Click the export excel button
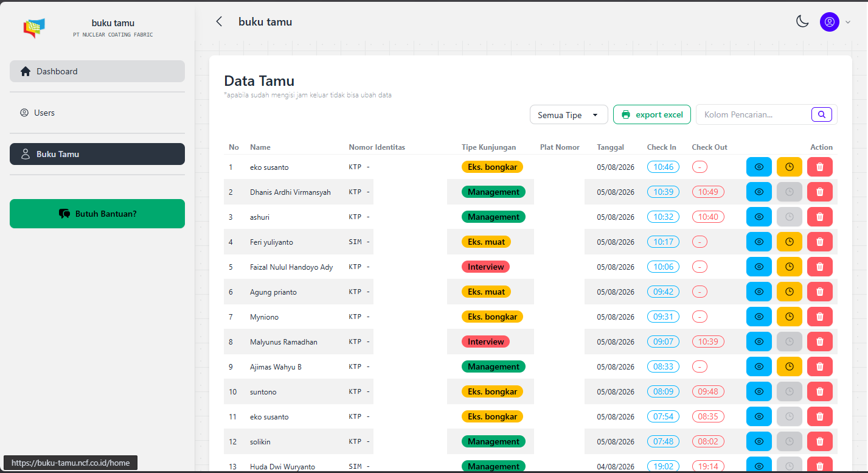 tap(652, 114)
